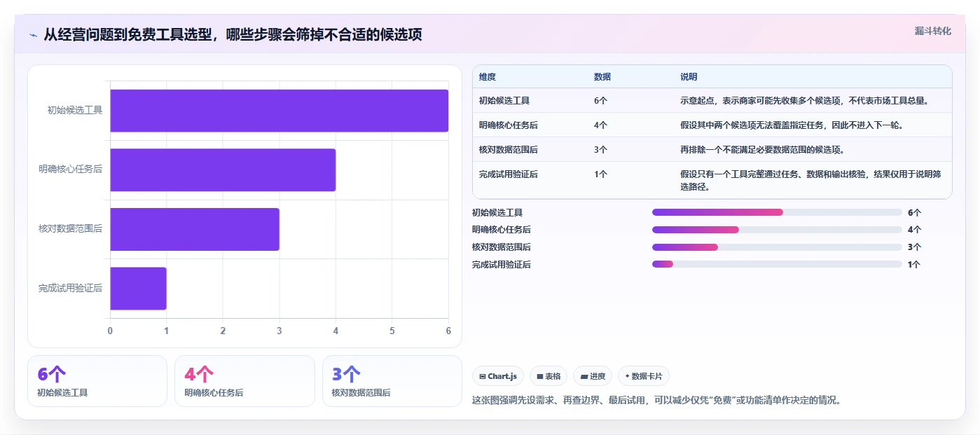Click the description starting with 假设其中两个候选项
The image size is (980, 435).
792,125
